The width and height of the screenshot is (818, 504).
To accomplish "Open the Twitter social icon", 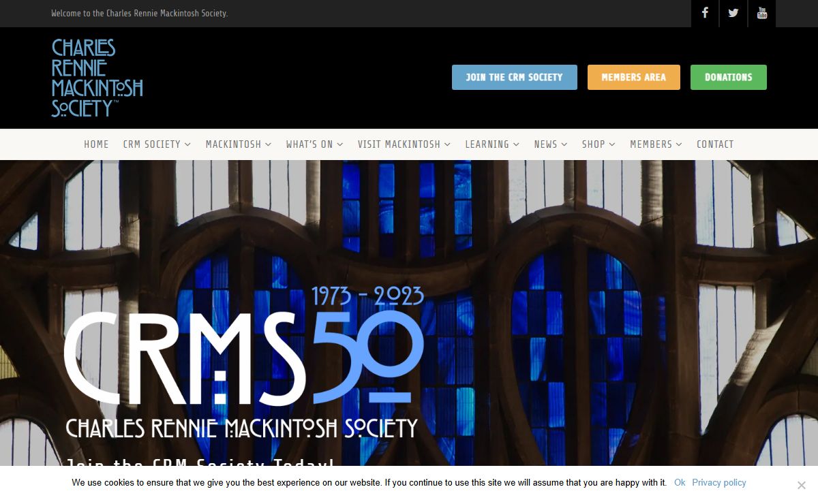I will tap(733, 13).
